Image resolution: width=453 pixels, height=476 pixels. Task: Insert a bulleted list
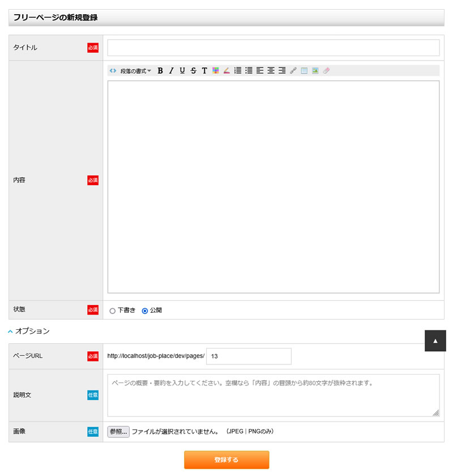(249, 71)
